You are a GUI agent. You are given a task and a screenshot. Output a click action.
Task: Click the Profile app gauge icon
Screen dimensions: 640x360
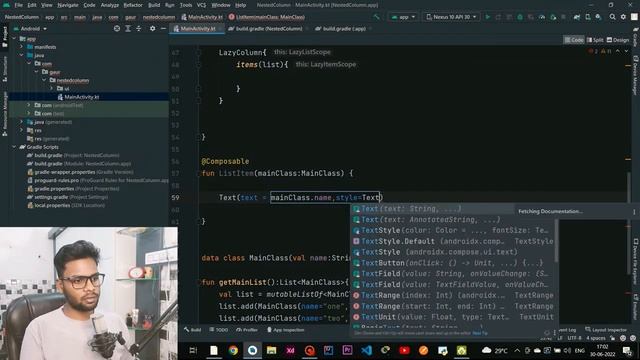coord(542,17)
